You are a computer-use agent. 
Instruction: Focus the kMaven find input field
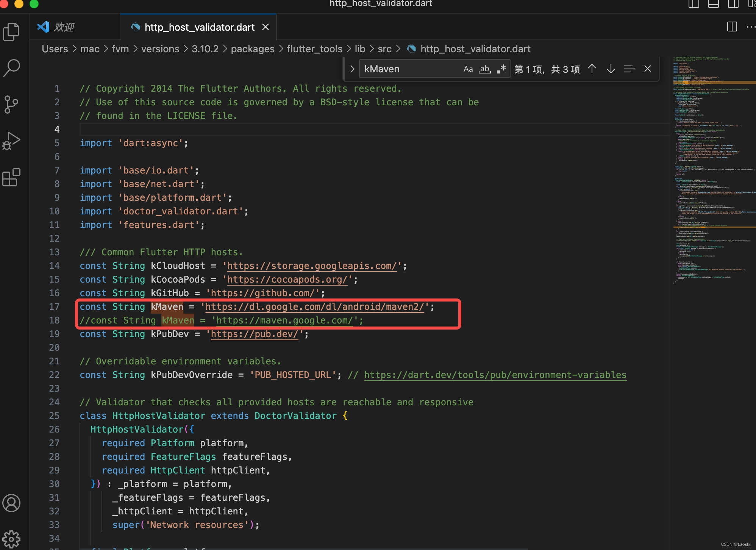409,69
